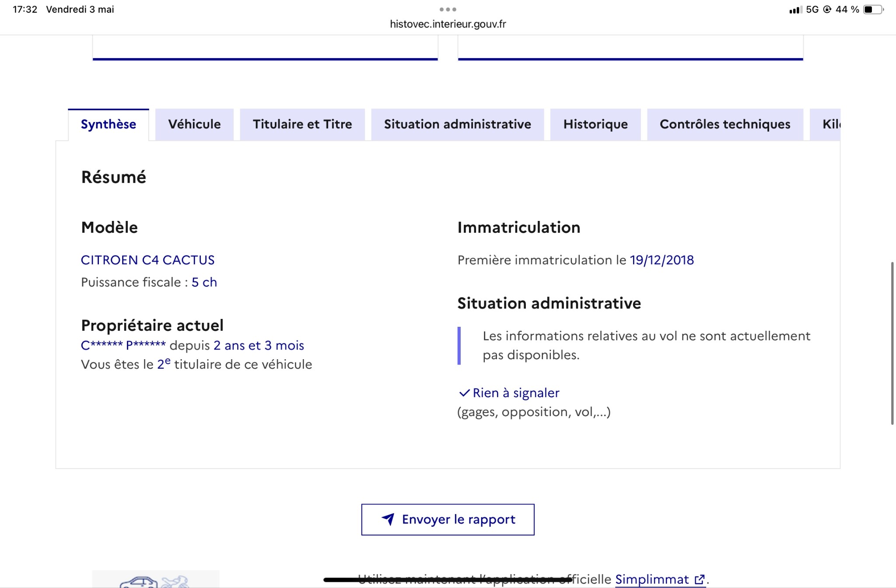Select the Situation administrative tab

(458, 125)
